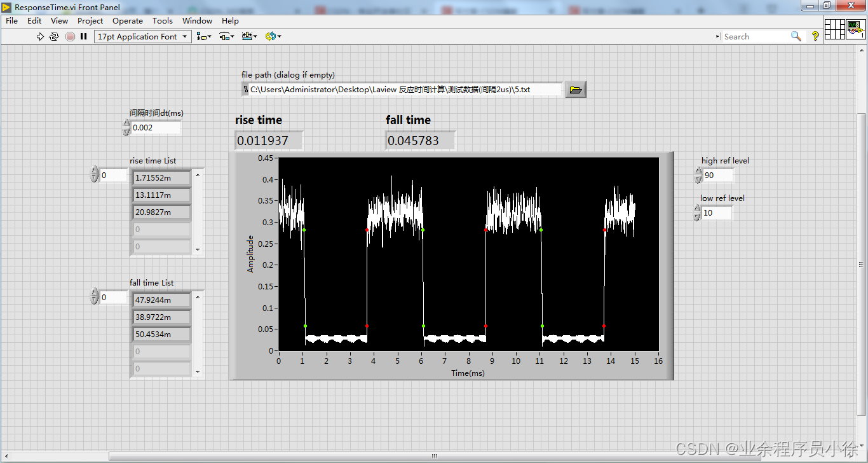Click the Amplitude axis label
Screen dimensions: 868x463
click(x=250, y=254)
